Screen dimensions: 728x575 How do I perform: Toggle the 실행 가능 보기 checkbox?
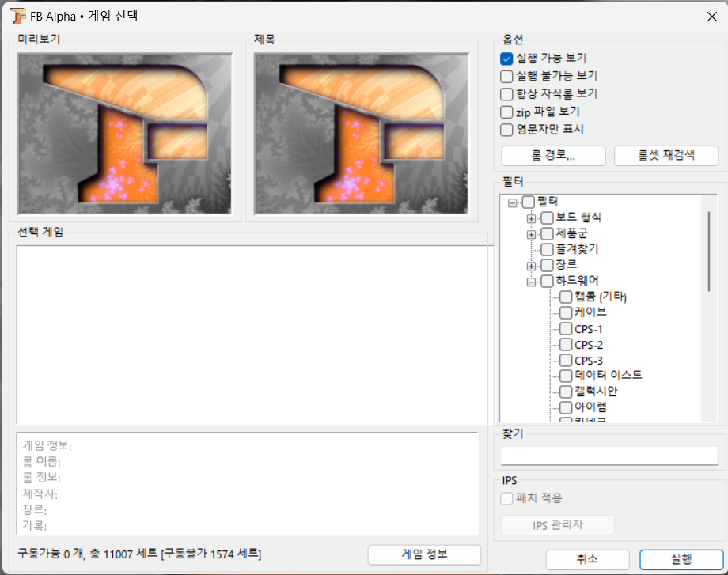(506, 59)
